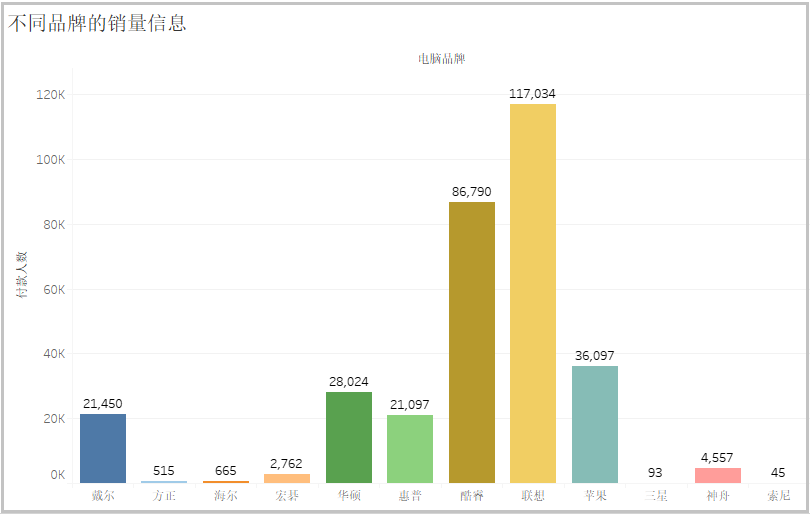Click the 20K axis tick label
Viewport: 810px width, 514px height.
pyautogui.click(x=54, y=419)
